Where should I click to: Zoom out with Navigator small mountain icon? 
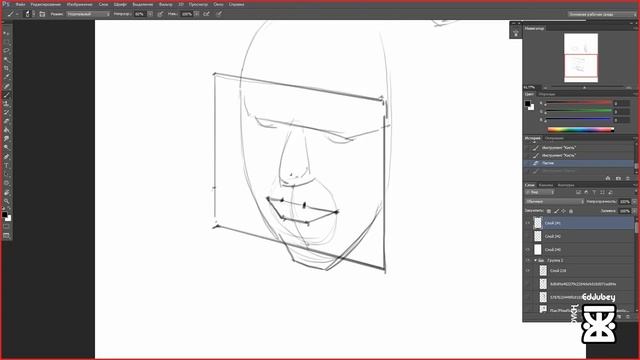pos(545,87)
